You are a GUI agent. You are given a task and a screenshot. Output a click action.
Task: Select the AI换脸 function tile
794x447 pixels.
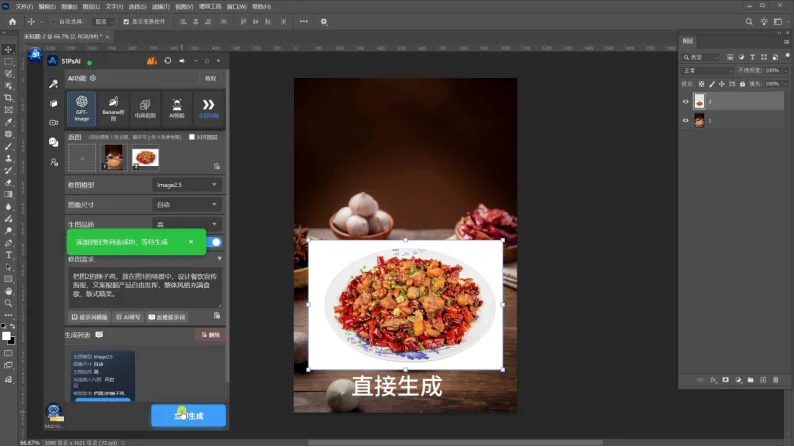(x=177, y=107)
